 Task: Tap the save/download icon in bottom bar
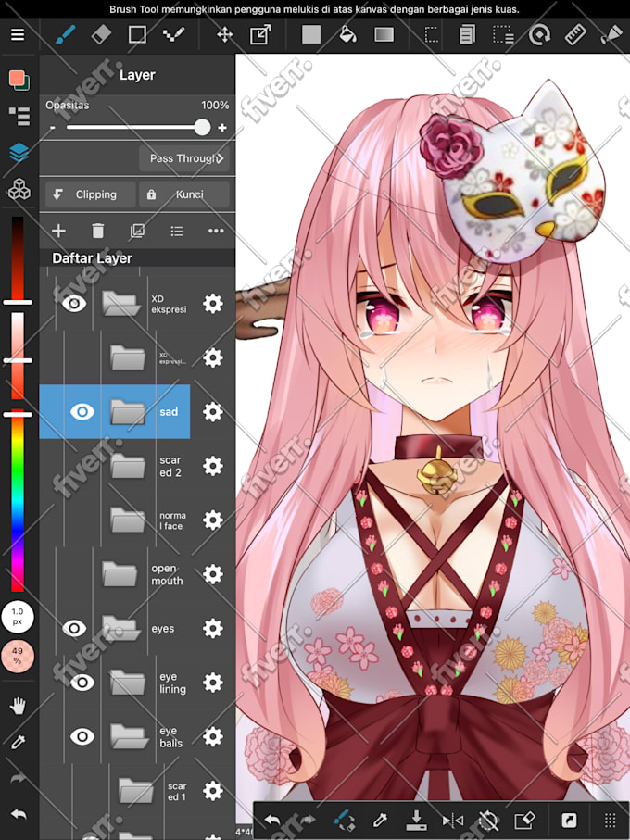tap(416, 821)
